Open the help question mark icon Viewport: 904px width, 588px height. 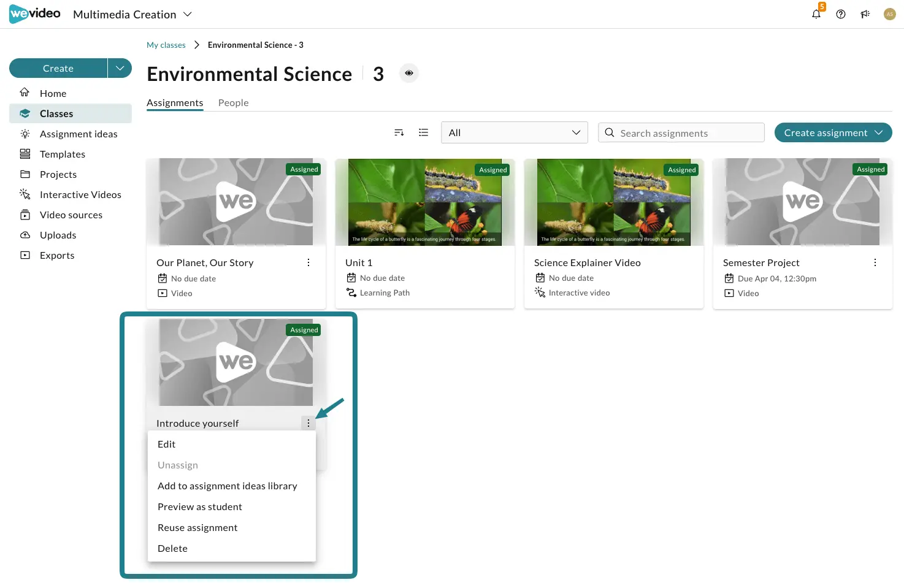pyautogui.click(x=841, y=14)
